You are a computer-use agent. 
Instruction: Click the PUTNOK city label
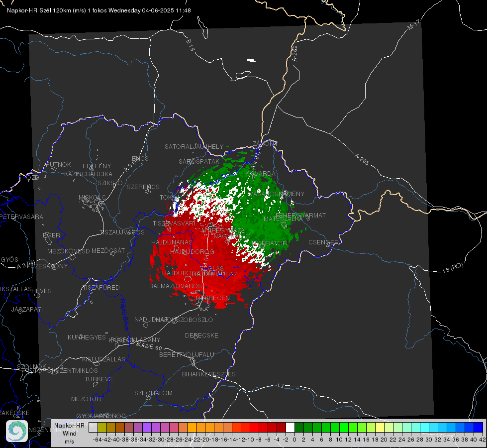click(58, 164)
